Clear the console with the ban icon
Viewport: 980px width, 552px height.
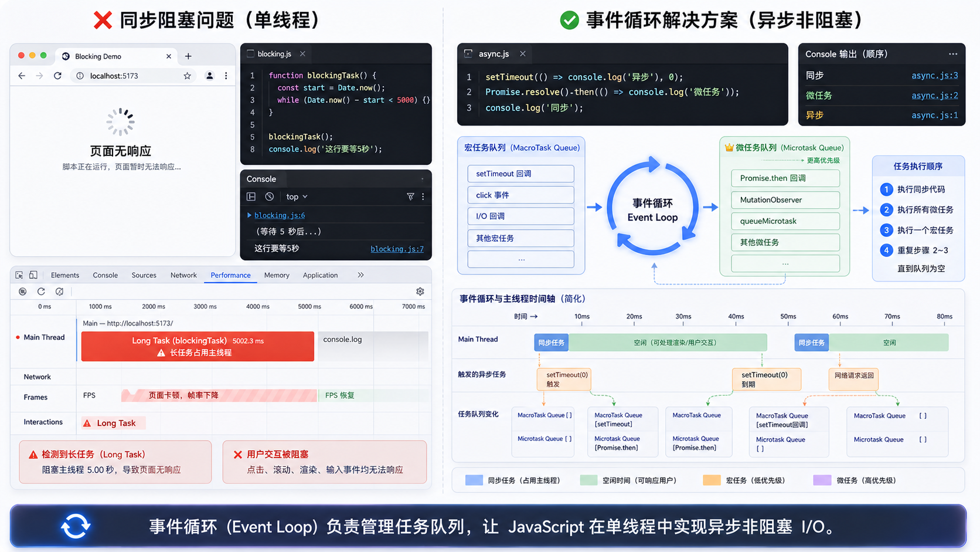(x=269, y=197)
